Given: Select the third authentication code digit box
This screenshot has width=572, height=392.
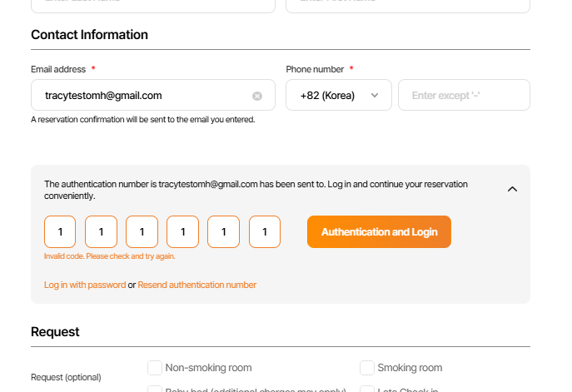Looking at the screenshot, I should [x=142, y=232].
